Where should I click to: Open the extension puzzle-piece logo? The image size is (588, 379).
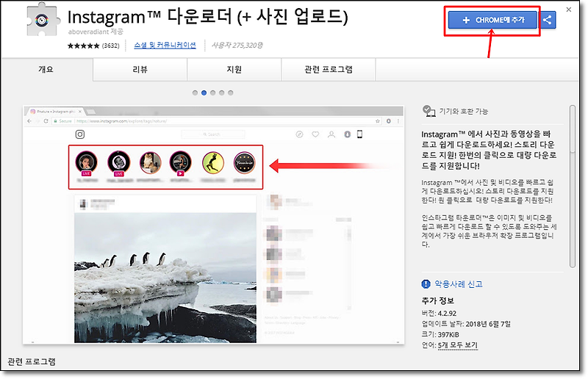(43, 21)
